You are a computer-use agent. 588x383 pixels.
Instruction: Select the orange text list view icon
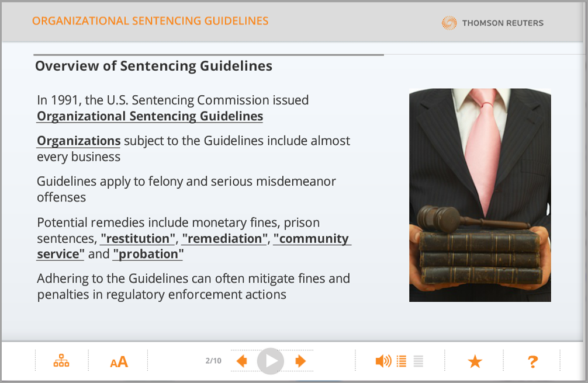[x=402, y=361]
